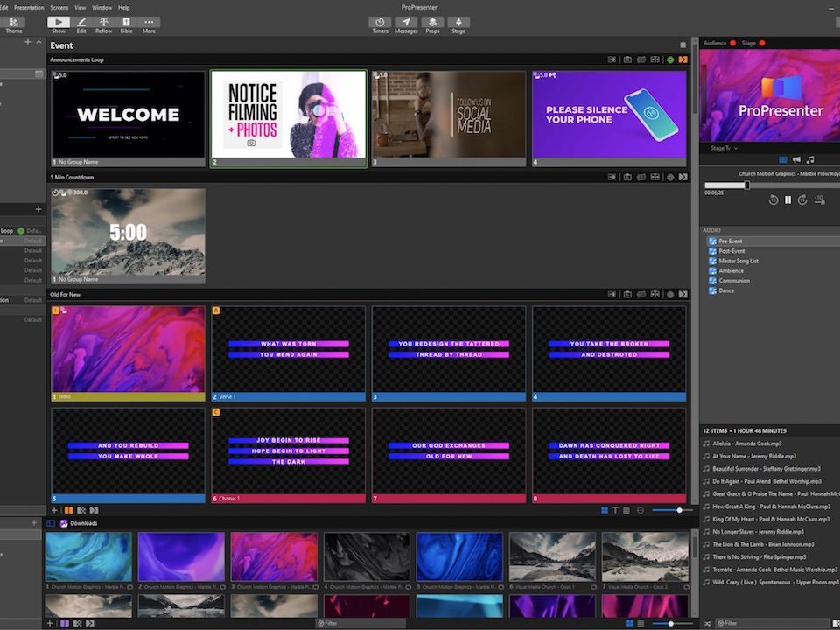The width and height of the screenshot is (840, 630).
Task: Open the Bible tool
Action: (x=127, y=24)
